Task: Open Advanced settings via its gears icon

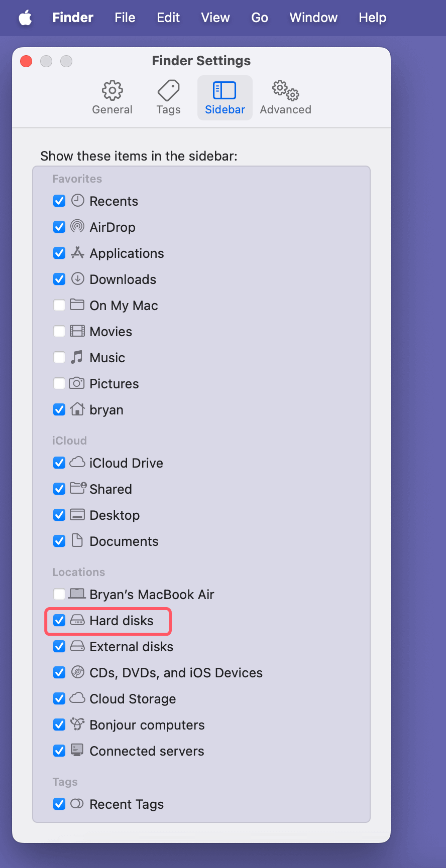Action: [284, 90]
